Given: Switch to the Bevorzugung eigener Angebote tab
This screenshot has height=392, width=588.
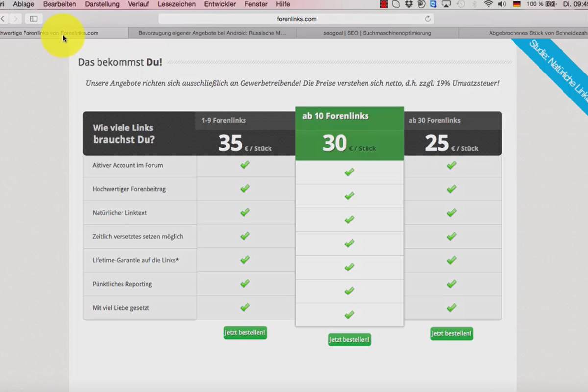Looking at the screenshot, I should (212, 33).
